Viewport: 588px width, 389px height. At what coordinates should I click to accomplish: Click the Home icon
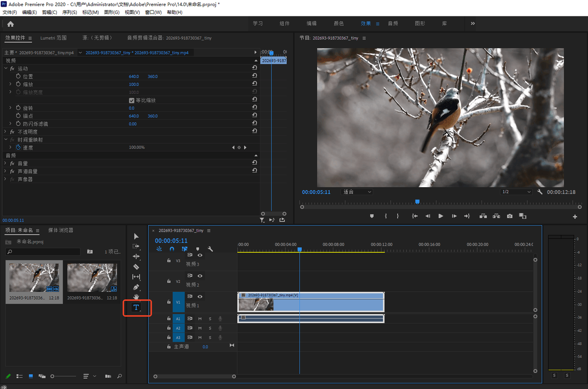tap(11, 24)
